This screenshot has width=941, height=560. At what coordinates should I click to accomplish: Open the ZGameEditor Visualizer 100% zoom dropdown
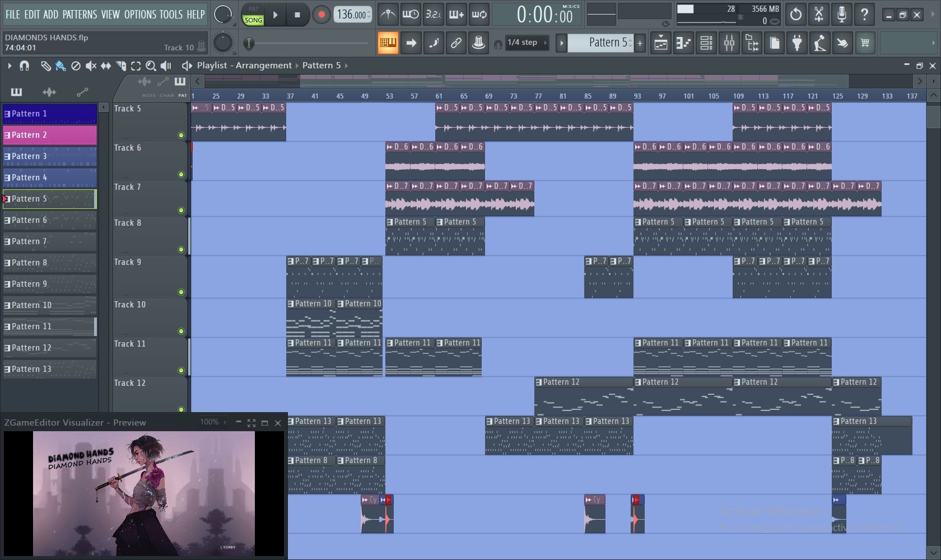(214, 422)
